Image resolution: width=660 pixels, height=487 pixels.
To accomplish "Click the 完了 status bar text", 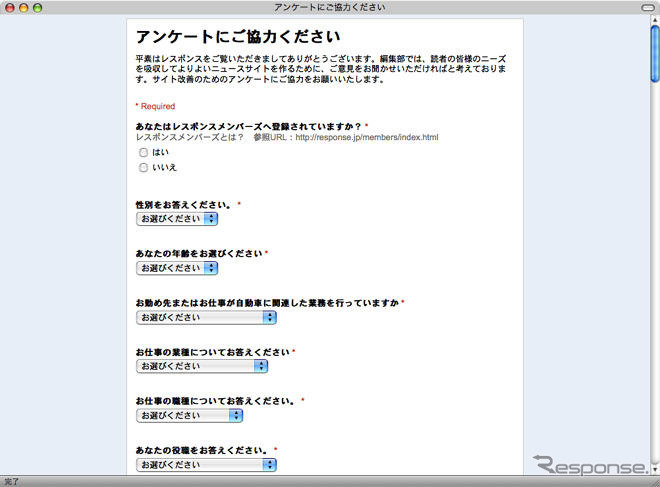I will (x=11, y=482).
